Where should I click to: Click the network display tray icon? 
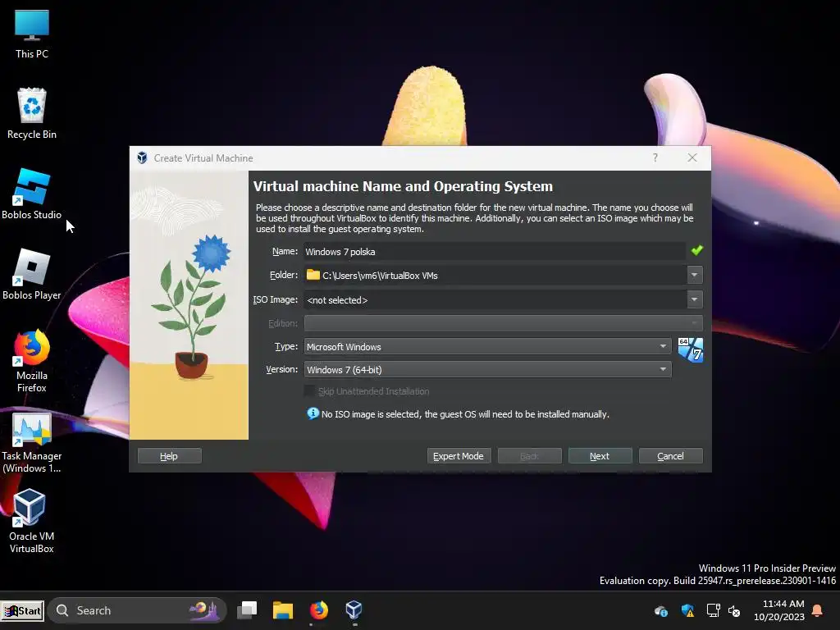[x=713, y=610]
